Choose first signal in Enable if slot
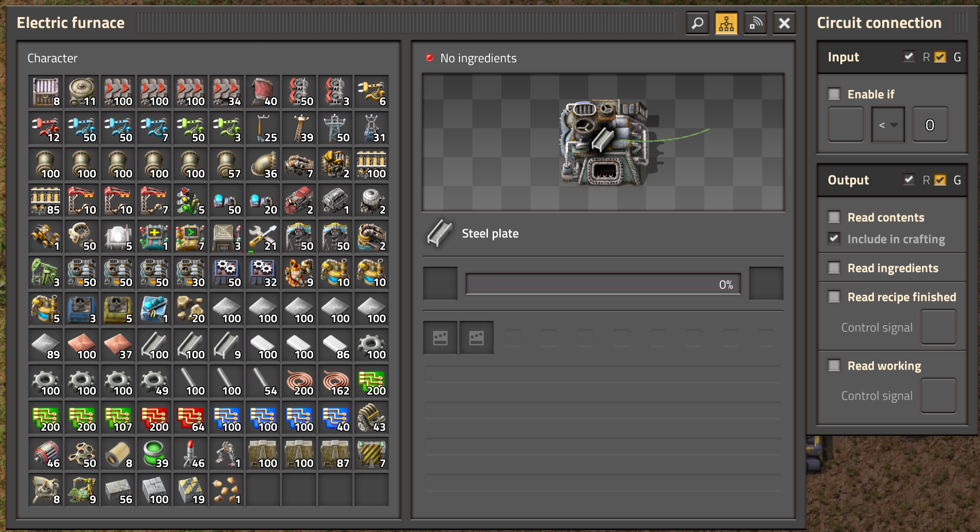Image resolution: width=980 pixels, height=532 pixels. (846, 125)
